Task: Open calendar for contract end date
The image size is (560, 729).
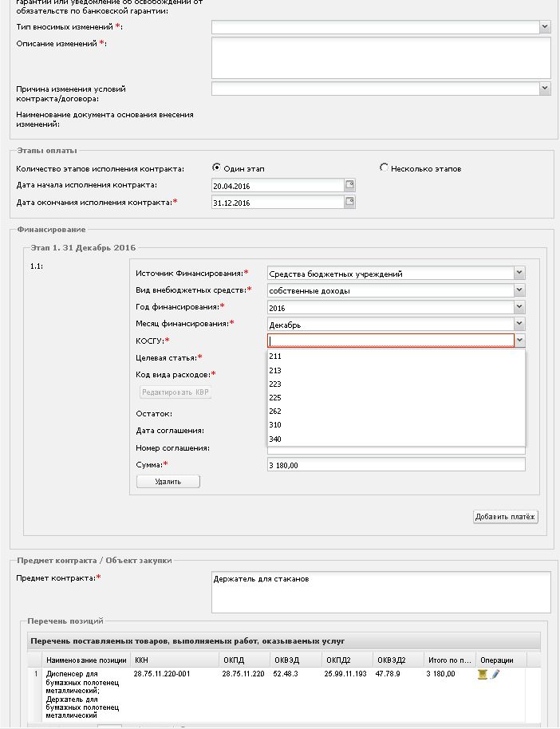Action: pyautogui.click(x=349, y=202)
